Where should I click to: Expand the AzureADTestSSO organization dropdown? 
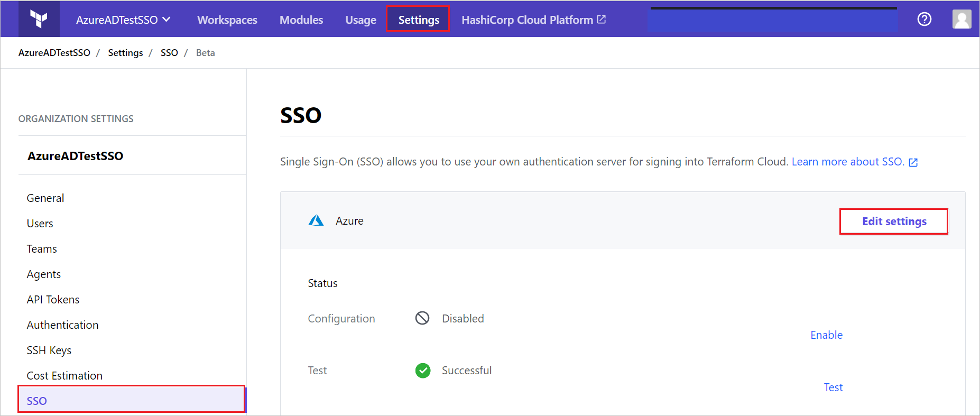123,20
